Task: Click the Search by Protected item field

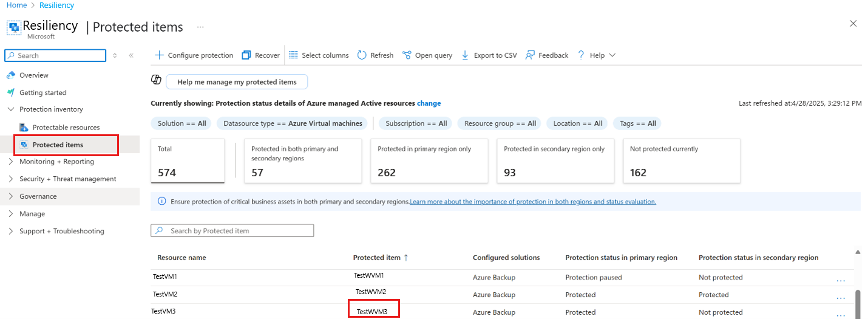Action: 237,231
